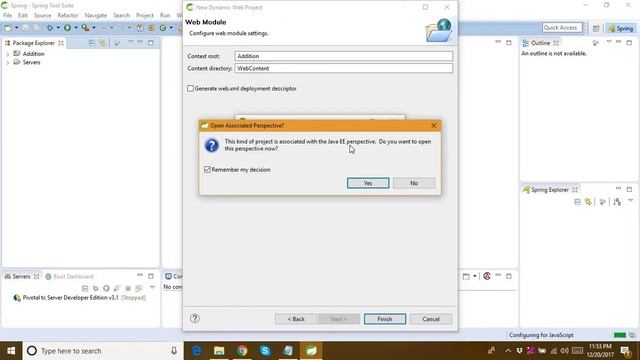Open the Edit menu
The image size is (640, 360).
click(22, 15)
